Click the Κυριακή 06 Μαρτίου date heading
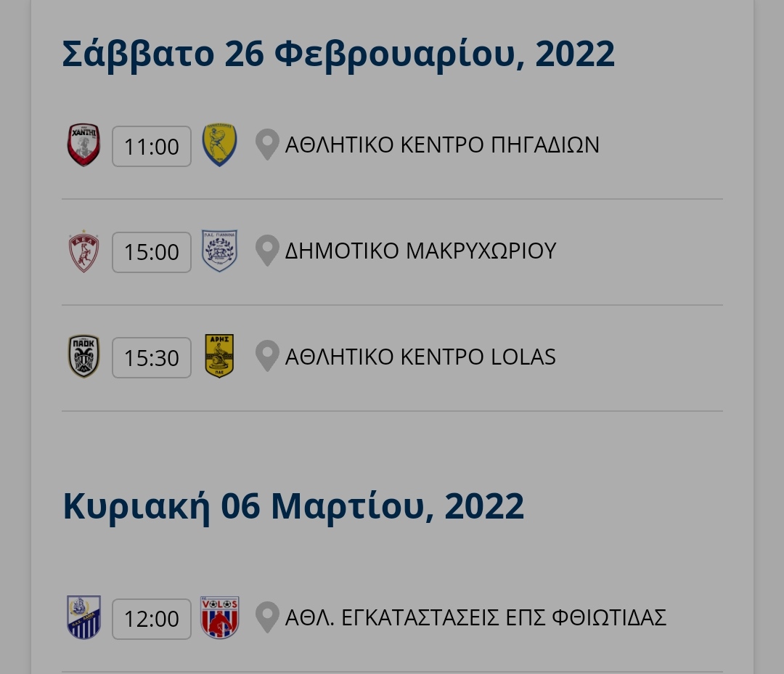Image resolution: width=784 pixels, height=674 pixels. (x=293, y=506)
